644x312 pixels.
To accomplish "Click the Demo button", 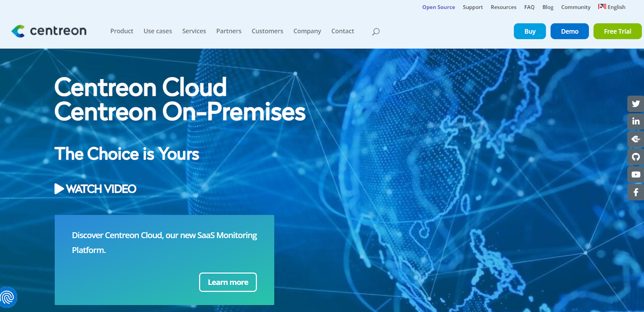I will pos(570,31).
